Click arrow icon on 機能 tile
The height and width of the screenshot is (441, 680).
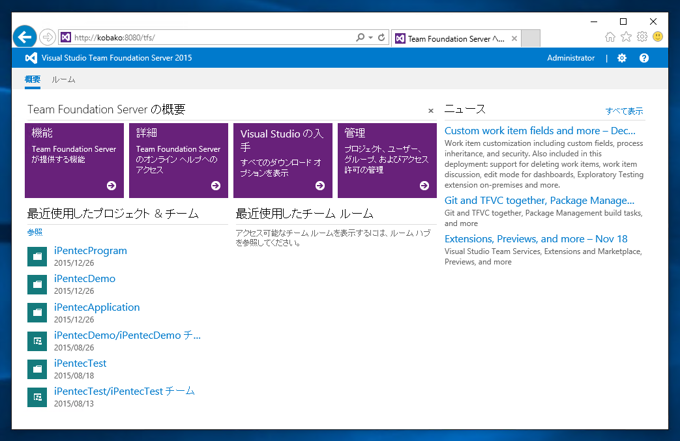pyautogui.click(x=111, y=186)
